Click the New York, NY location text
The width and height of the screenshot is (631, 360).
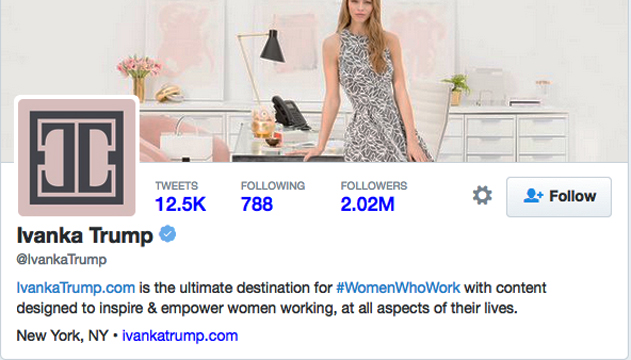click(62, 335)
